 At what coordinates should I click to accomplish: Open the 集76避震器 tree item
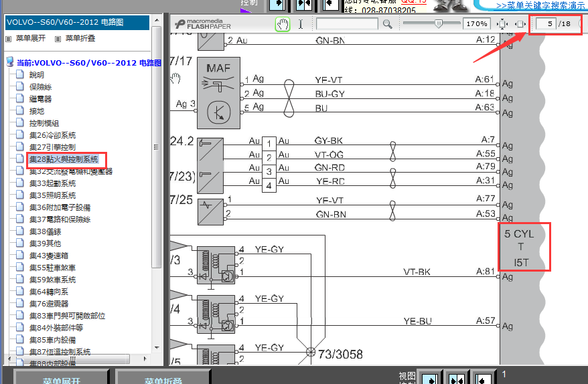pyautogui.click(x=49, y=304)
